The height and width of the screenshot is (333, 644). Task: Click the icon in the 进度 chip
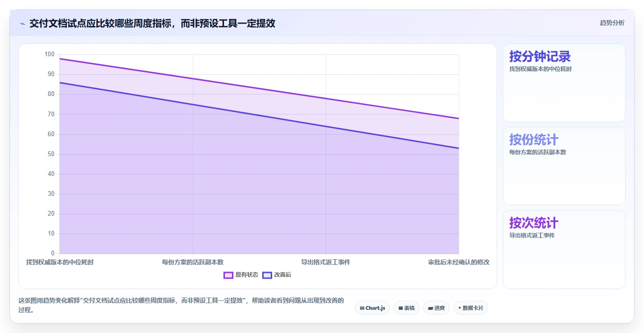coord(430,308)
